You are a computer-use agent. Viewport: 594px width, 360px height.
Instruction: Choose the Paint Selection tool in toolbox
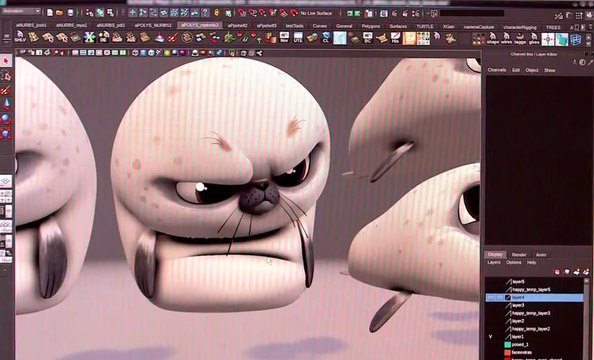click(x=6, y=90)
